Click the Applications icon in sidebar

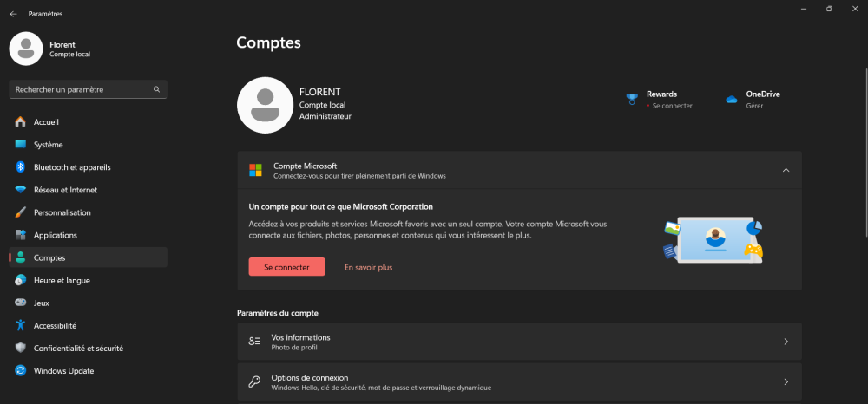[21, 235]
